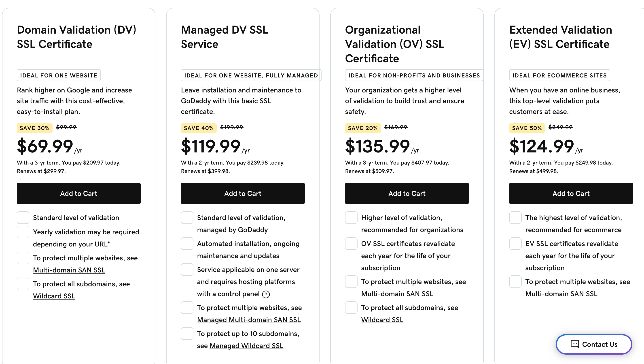Add Extended Validation SSL Certificate to cart
This screenshot has width=644, height=364.
(571, 193)
